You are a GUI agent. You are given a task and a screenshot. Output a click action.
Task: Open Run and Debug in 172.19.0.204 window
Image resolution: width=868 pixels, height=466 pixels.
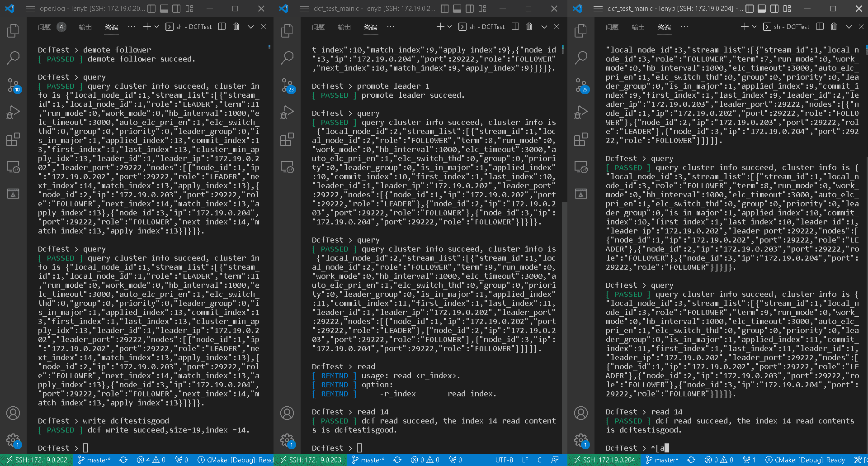[581, 112]
